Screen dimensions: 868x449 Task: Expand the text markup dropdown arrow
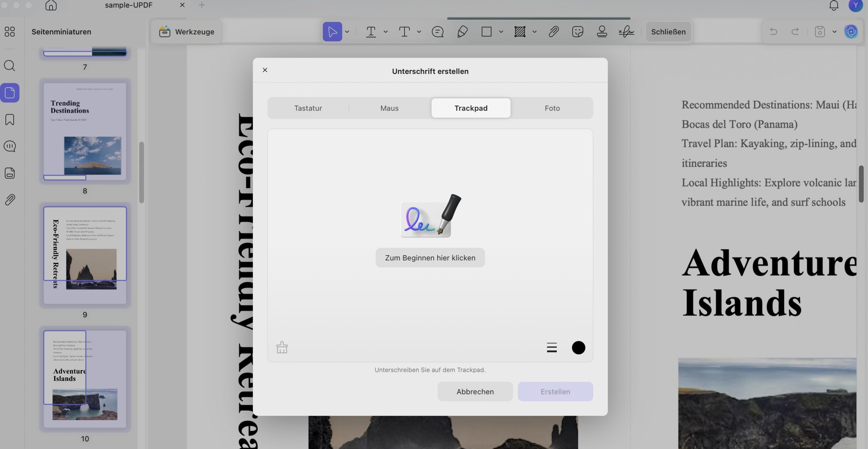(x=386, y=32)
